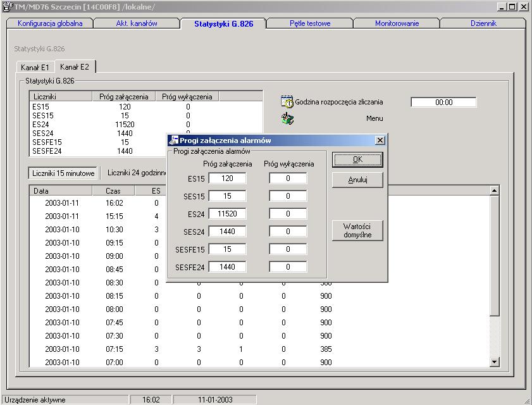Close the Progi załączenia alarmów dialog
Screen dimensions: 532x405
point(380,140)
